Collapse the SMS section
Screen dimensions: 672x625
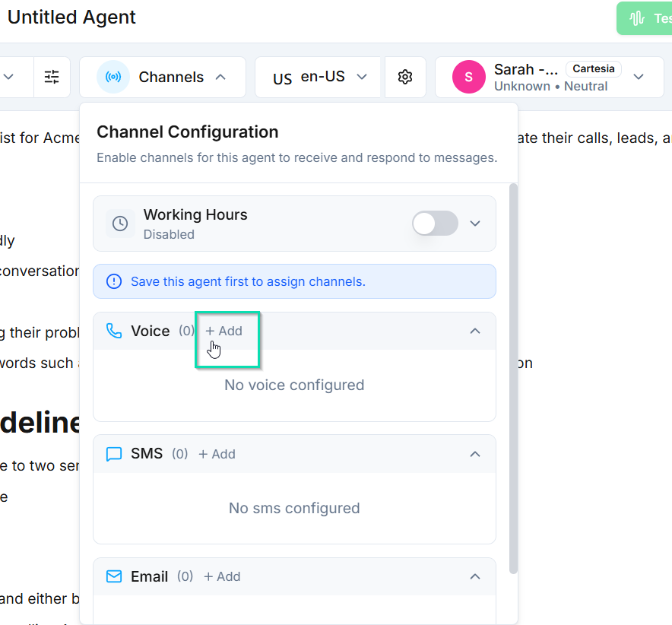(x=475, y=454)
